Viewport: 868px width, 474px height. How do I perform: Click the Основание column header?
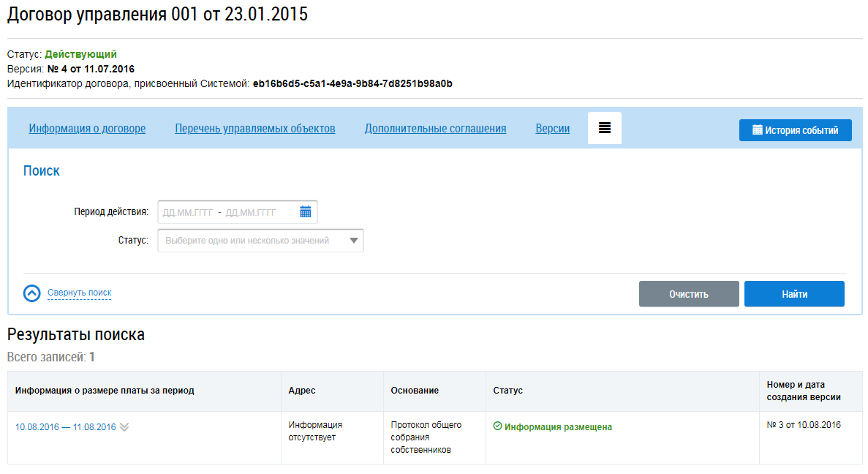coord(415,391)
